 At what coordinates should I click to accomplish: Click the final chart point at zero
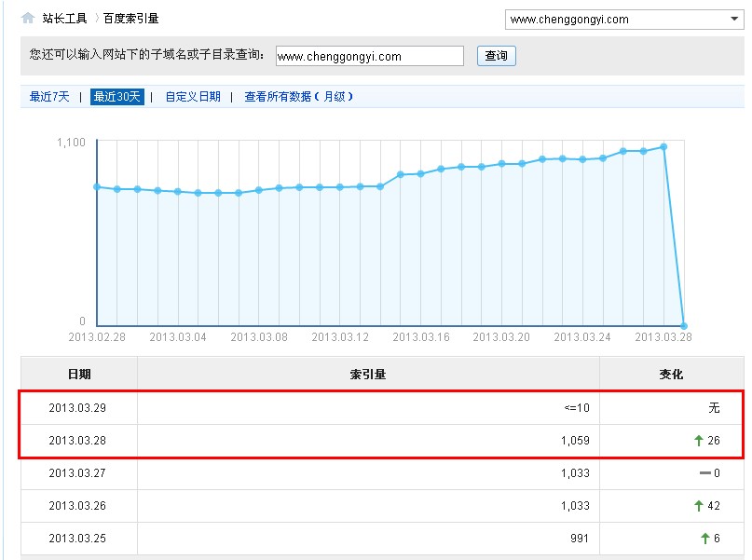tap(684, 326)
